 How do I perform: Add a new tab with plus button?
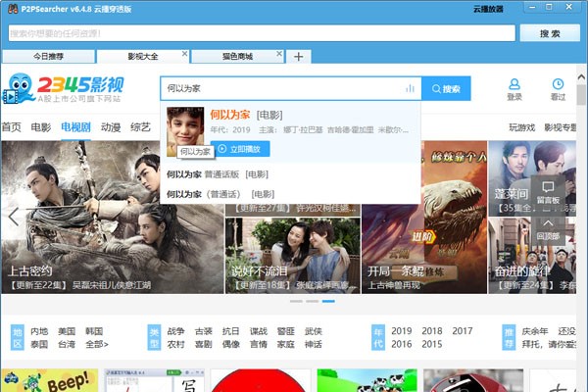pos(299,57)
